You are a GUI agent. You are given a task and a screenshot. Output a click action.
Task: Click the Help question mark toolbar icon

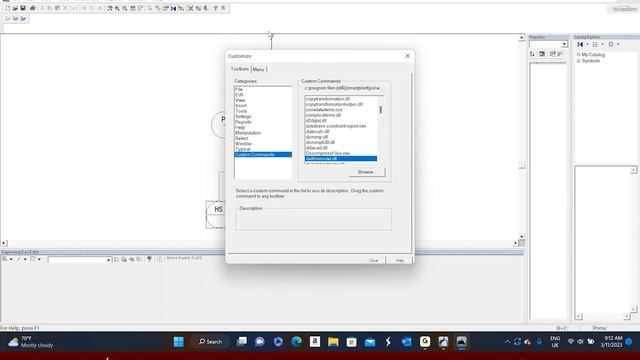coord(216,8)
